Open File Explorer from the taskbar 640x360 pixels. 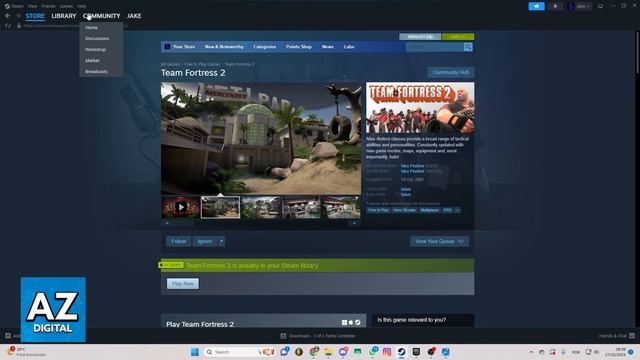pos(328,352)
